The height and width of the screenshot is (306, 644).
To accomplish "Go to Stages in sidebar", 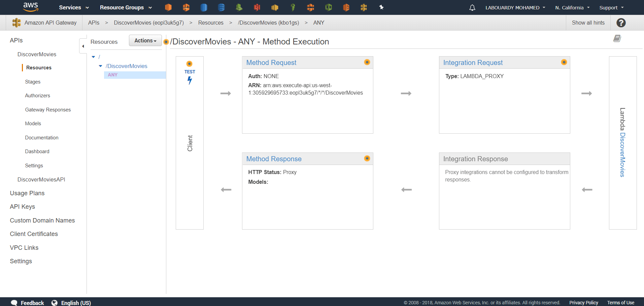I will [x=33, y=82].
